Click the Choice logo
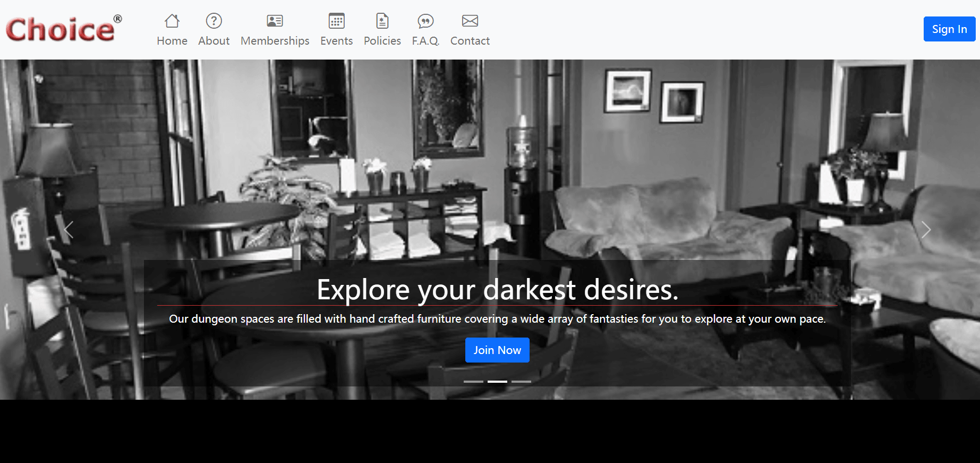Screen dimensions: 980x463 pyautogui.click(x=64, y=29)
